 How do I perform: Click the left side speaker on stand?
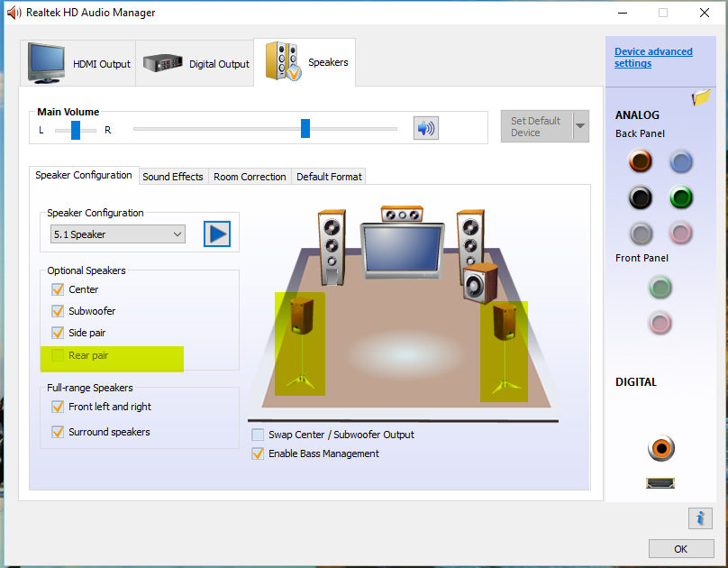coord(301,343)
